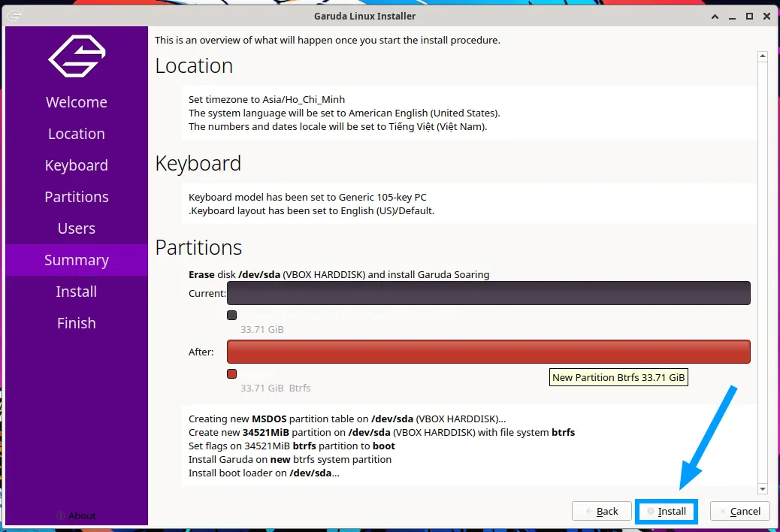Minimize the Garuda Linux Installer window
Screen dimensions: 780x532
(732, 17)
